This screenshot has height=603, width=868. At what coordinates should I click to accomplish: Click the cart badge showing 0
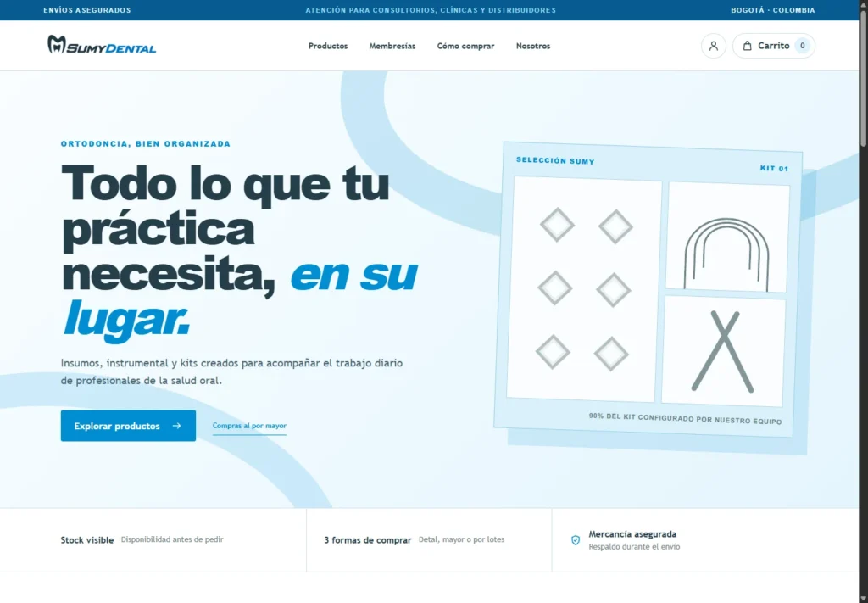[x=802, y=46]
